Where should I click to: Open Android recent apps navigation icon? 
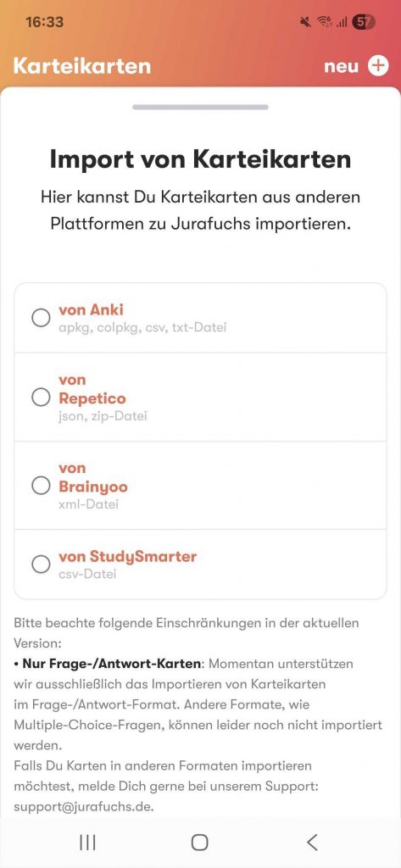87,842
